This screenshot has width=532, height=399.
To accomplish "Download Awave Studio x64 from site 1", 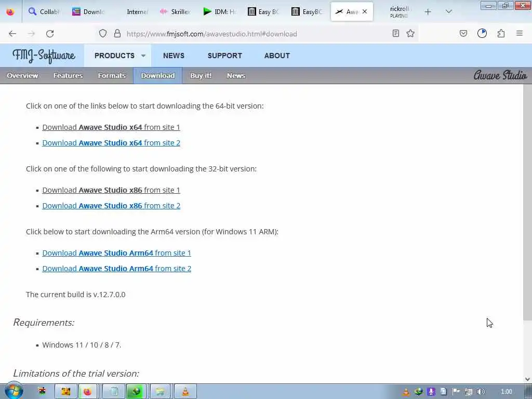I will pos(111,127).
